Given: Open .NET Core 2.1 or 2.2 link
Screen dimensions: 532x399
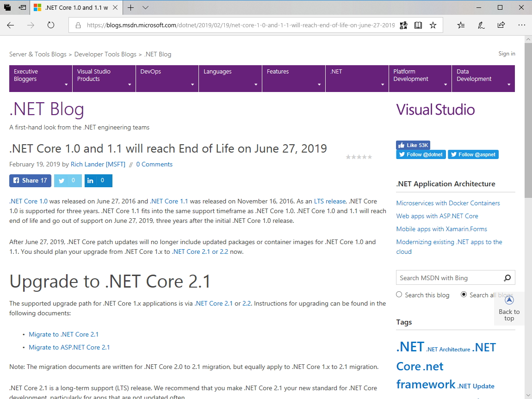Looking at the screenshot, I should 200,252.
